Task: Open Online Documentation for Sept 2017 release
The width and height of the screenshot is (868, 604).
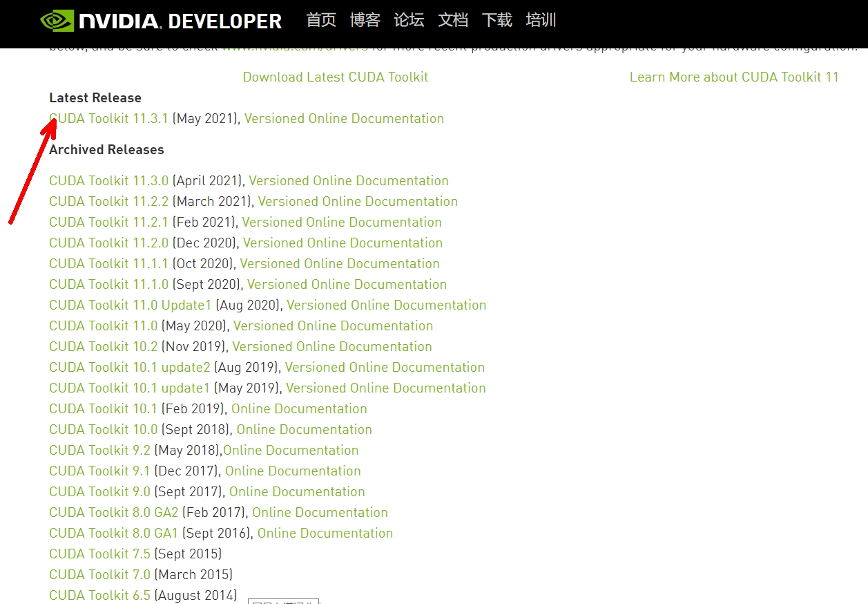Action: coord(297,491)
